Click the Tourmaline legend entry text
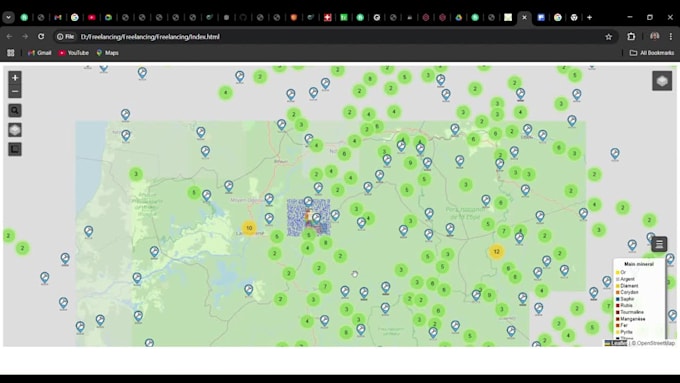The height and width of the screenshot is (383, 680). point(632,312)
